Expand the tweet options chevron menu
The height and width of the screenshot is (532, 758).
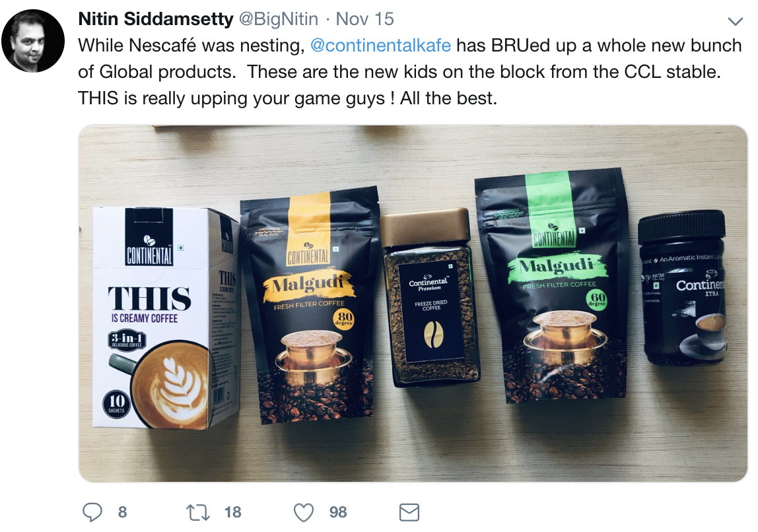click(736, 21)
